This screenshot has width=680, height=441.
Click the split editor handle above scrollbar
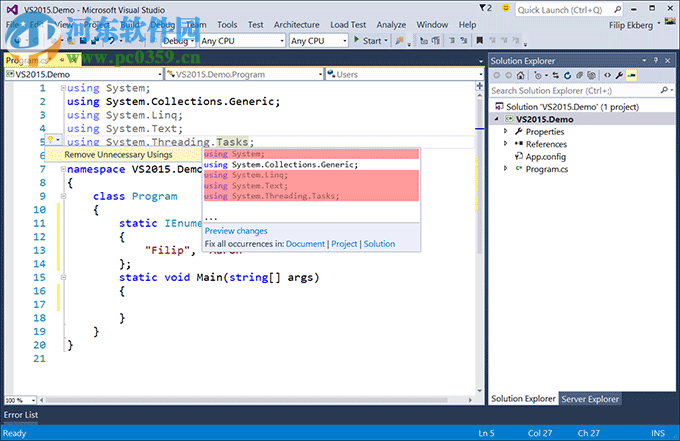click(479, 86)
